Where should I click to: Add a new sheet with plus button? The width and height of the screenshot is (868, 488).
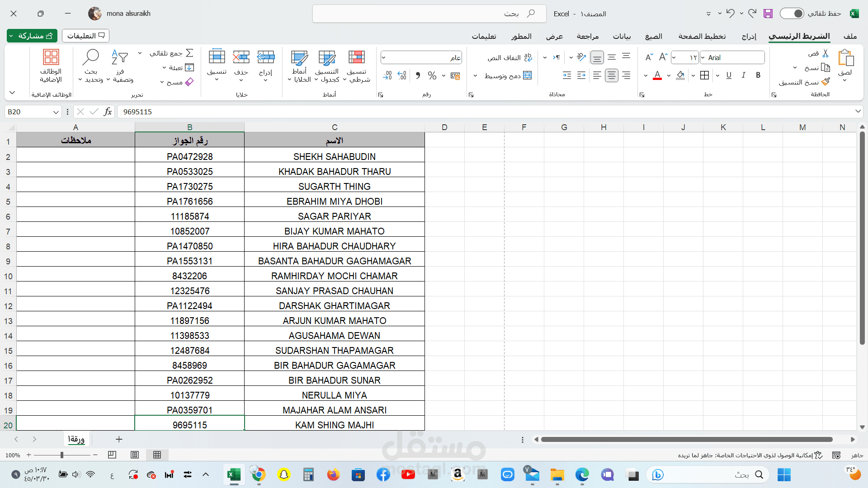point(119,439)
